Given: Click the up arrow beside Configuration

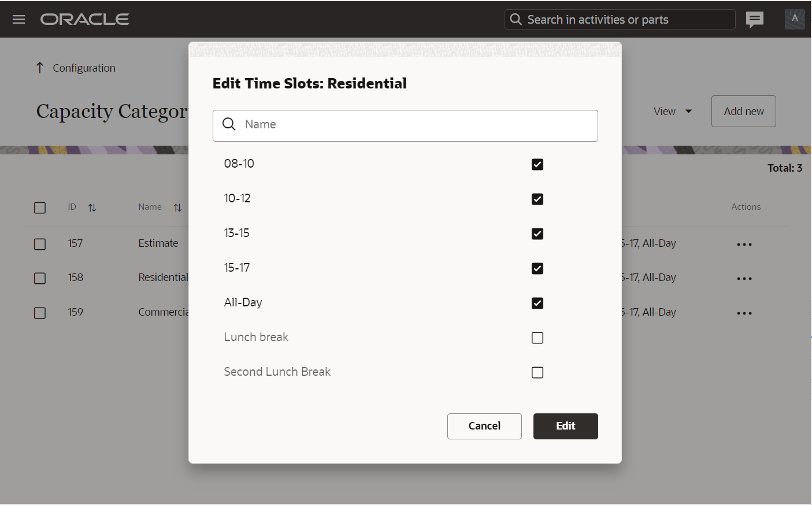Looking at the screenshot, I should tap(39, 68).
